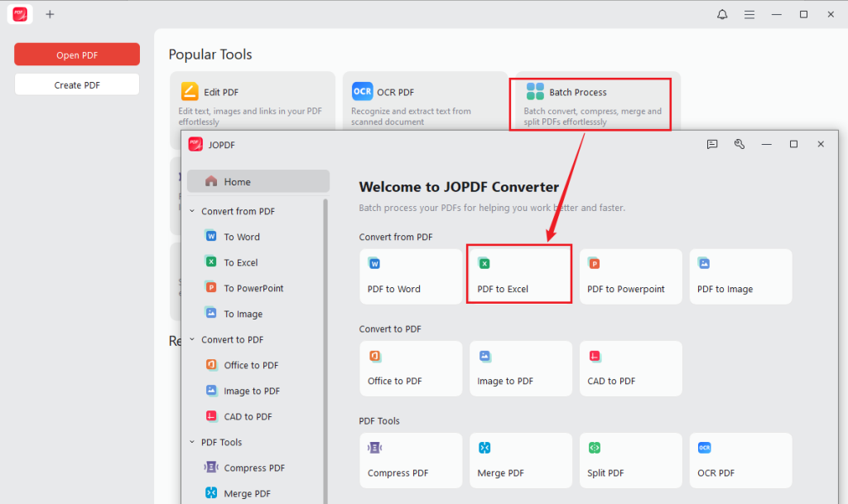848x504 pixels.
Task: Open the Split PDF card label
Action: 605,473
